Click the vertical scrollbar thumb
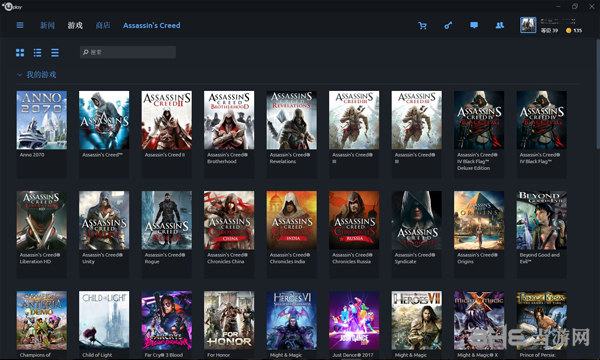The height and width of the screenshot is (360, 600). coord(598,94)
